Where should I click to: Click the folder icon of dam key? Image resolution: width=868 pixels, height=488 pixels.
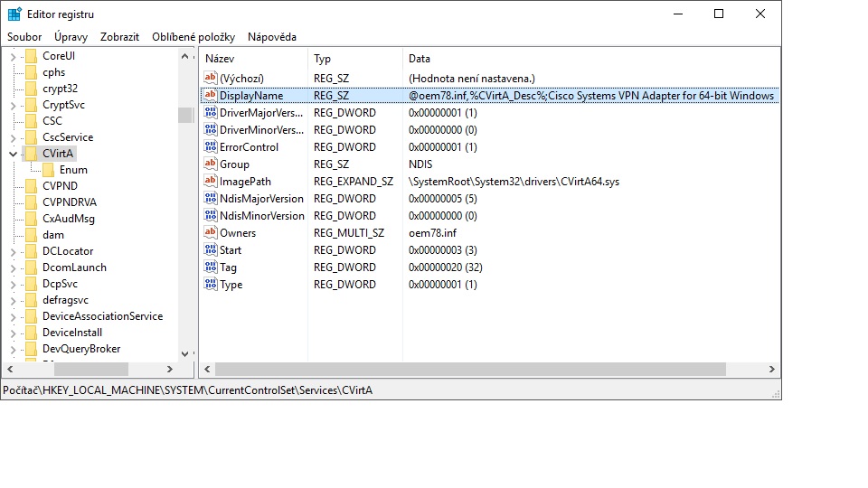[x=32, y=235]
